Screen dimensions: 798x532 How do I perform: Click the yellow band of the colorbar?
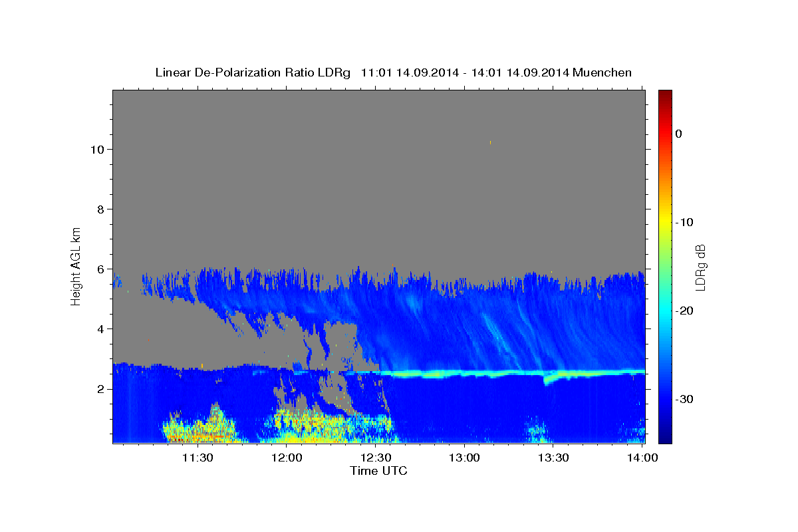pos(665,219)
